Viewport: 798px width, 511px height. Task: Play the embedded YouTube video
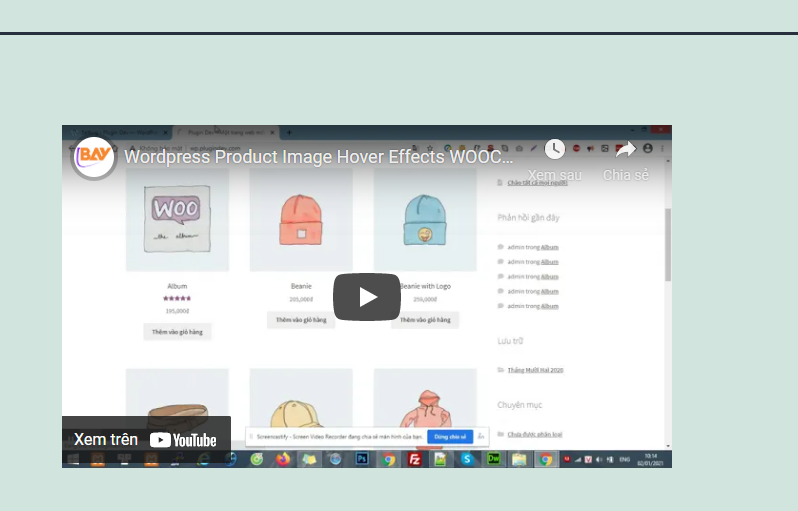(367, 297)
